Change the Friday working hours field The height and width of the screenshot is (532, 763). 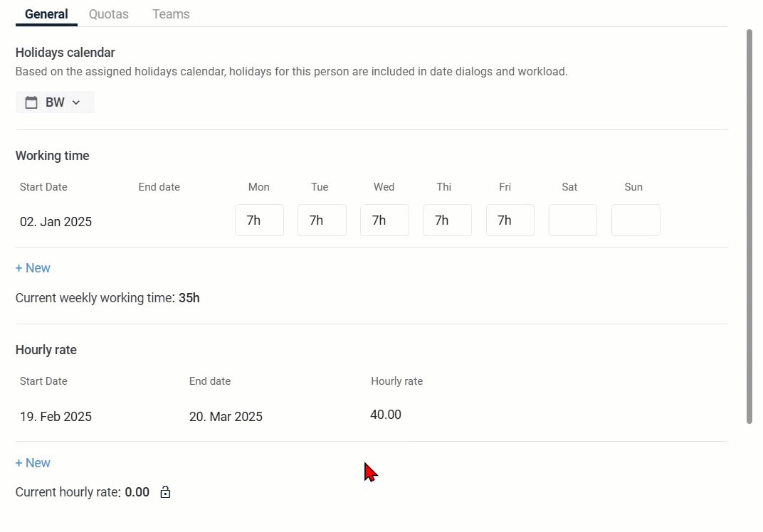[x=510, y=220]
